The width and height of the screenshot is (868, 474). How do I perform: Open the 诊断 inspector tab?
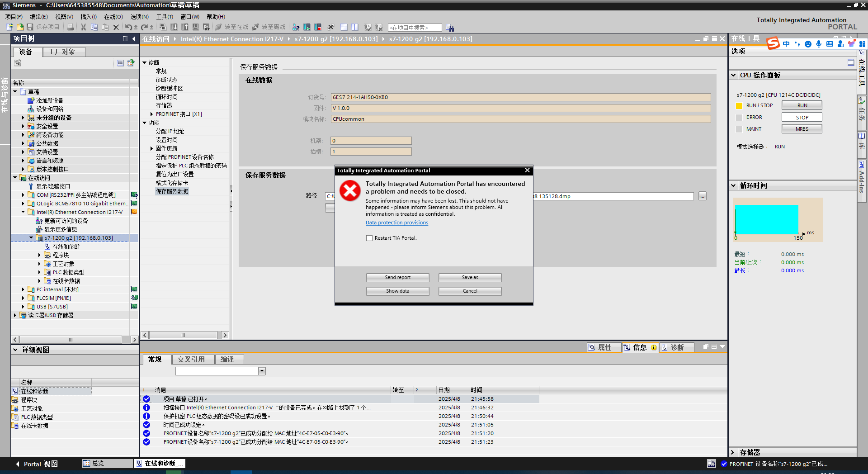(x=677, y=347)
